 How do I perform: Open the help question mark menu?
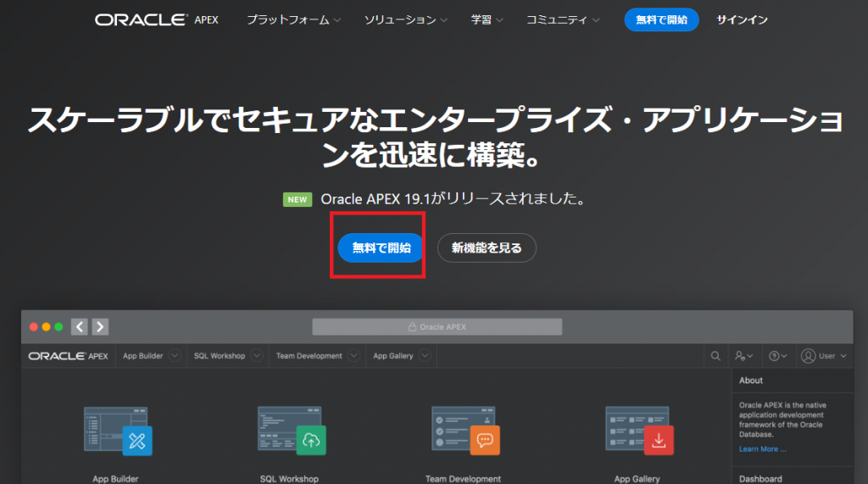(x=778, y=356)
